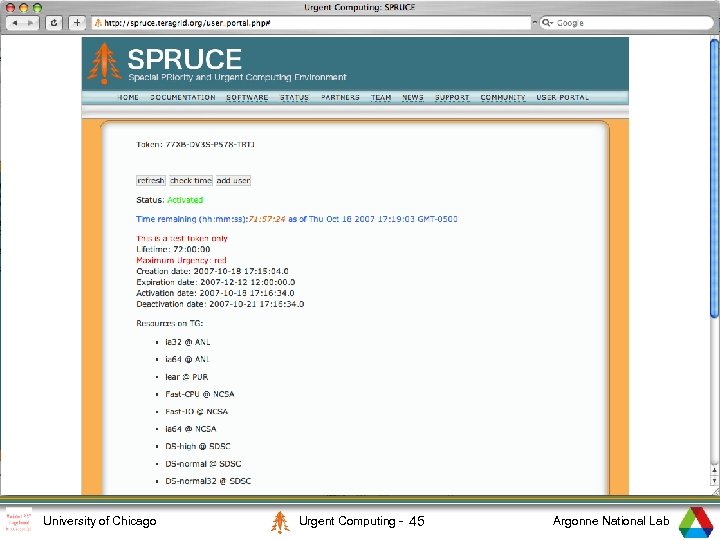The width and height of the screenshot is (720, 540).
Task: Click the plus add-bookmark button
Action: click(77, 22)
